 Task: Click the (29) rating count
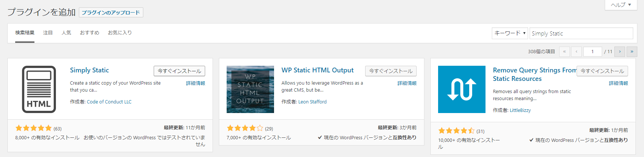[x=269, y=129]
